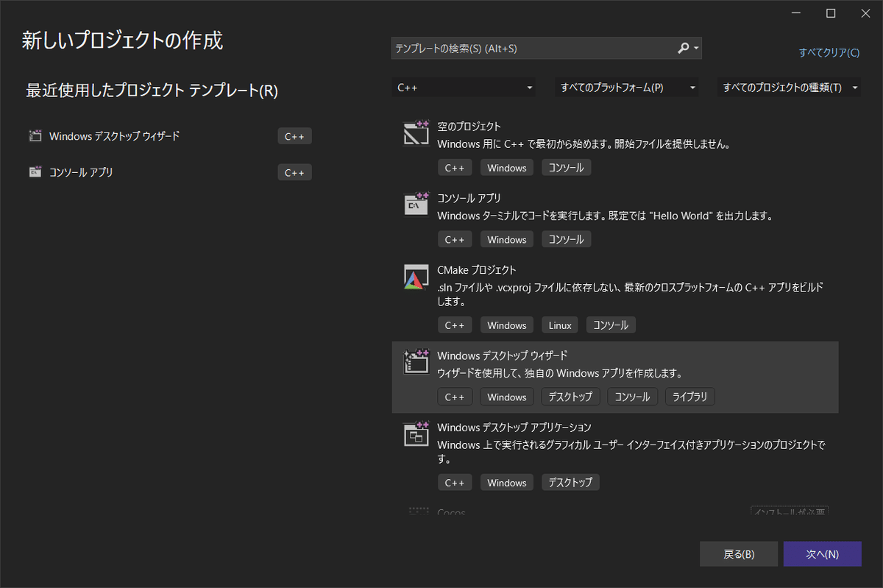Click ライブラリ tag under Windows デスクトップ ウィザード
Screen dimensions: 883x588
[690, 397]
